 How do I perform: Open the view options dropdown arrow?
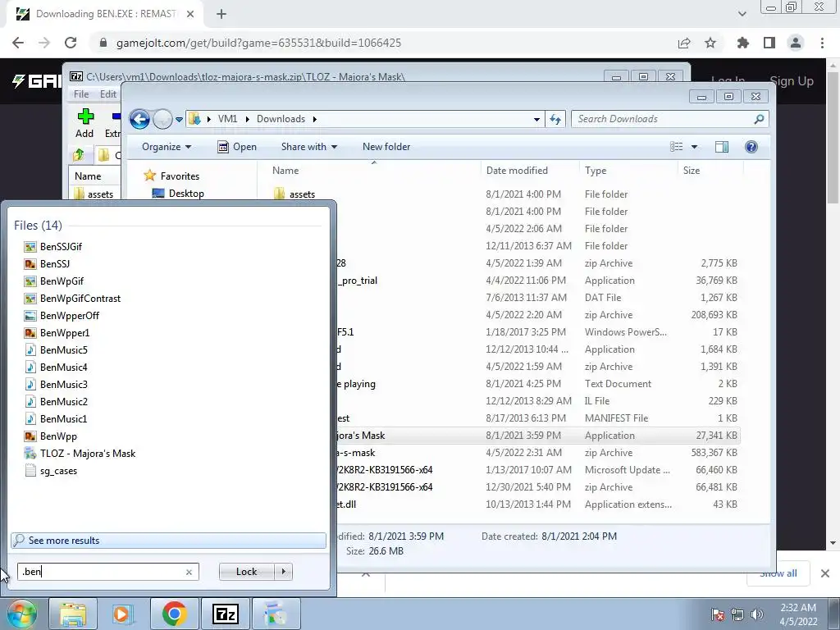pos(694,147)
